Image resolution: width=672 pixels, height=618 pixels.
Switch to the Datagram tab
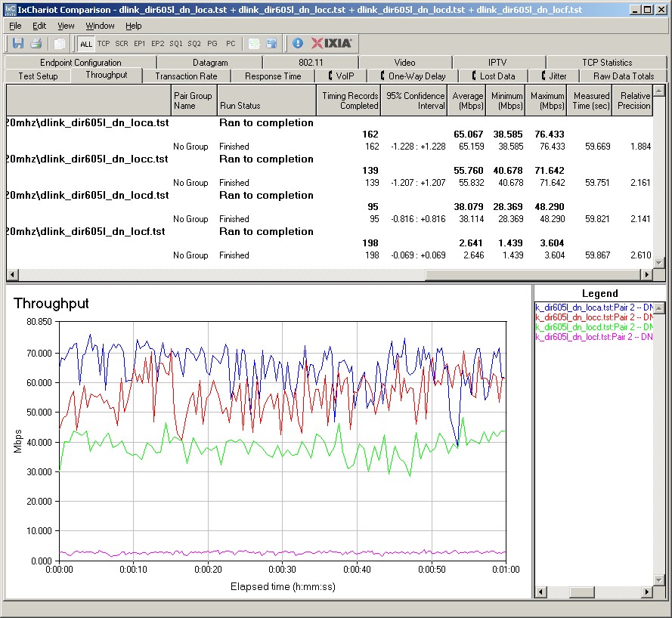coord(210,63)
